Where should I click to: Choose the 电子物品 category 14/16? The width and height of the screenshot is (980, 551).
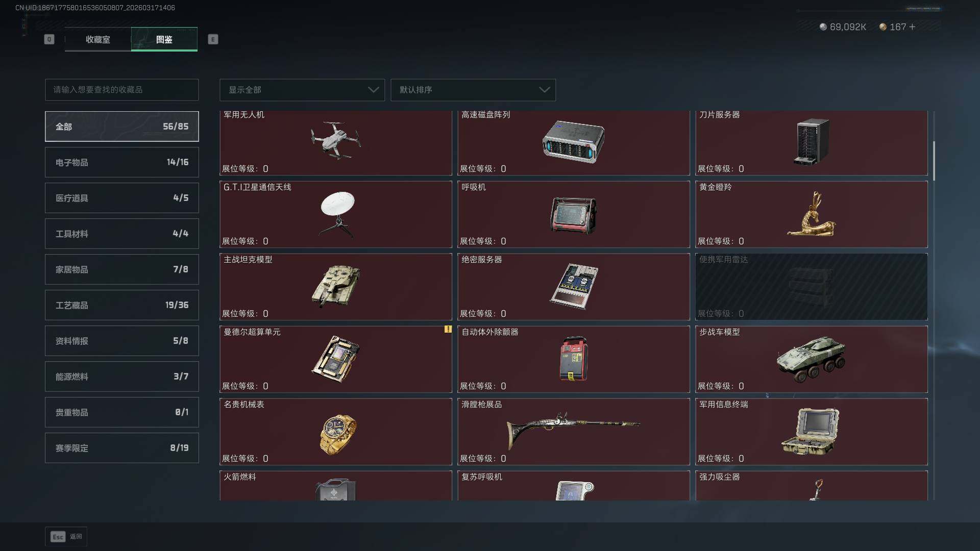pyautogui.click(x=122, y=162)
